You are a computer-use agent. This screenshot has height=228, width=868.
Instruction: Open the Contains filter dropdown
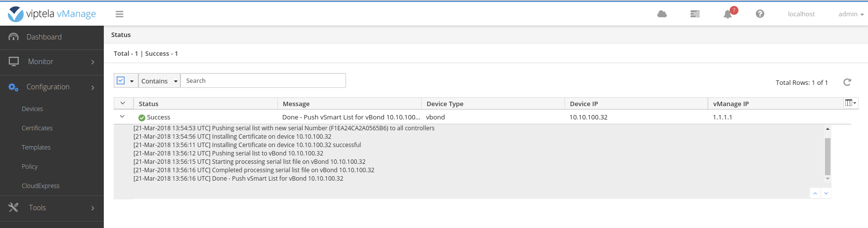click(159, 81)
